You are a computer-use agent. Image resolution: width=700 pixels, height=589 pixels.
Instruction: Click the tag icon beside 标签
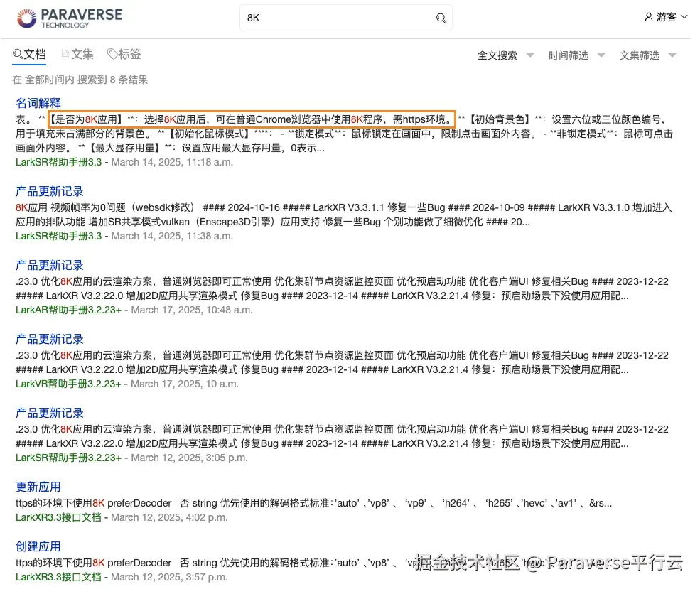pyautogui.click(x=112, y=53)
